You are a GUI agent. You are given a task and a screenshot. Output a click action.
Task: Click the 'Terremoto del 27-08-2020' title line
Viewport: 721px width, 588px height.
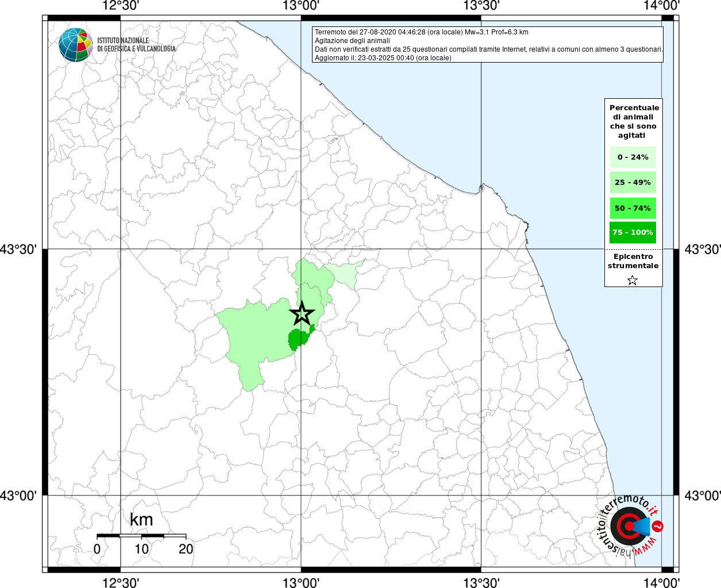click(422, 32)
